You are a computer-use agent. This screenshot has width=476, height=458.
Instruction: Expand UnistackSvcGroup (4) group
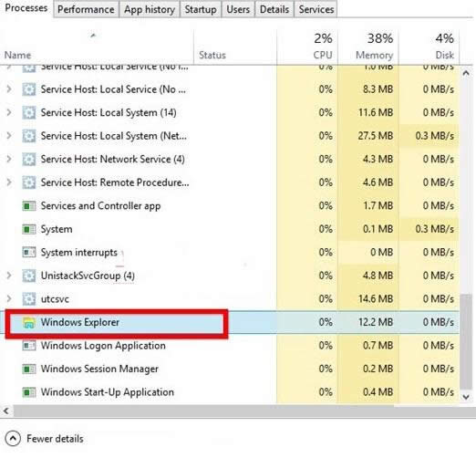9,276
